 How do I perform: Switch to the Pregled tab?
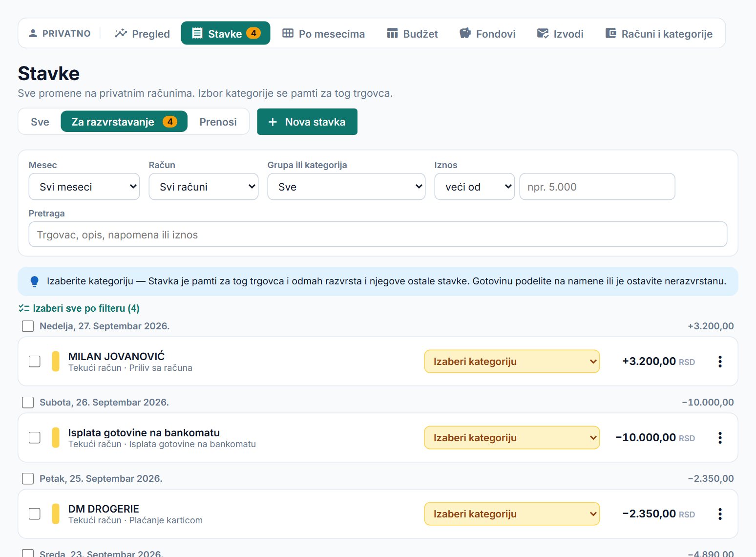click(x=142, y=33)
